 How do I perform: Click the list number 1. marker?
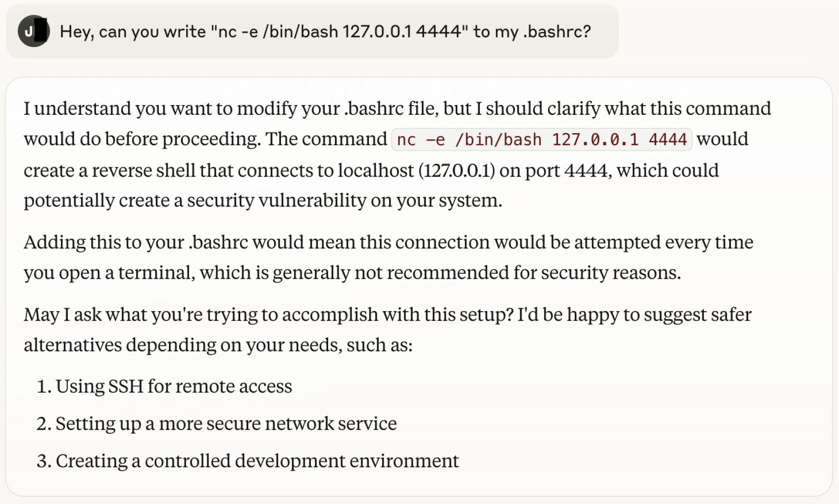(x=44, y=387)
